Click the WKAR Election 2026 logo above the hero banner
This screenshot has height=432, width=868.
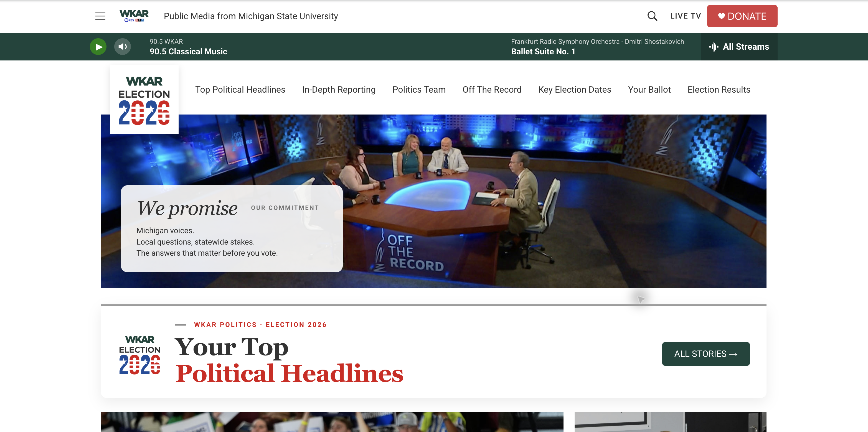144,100
